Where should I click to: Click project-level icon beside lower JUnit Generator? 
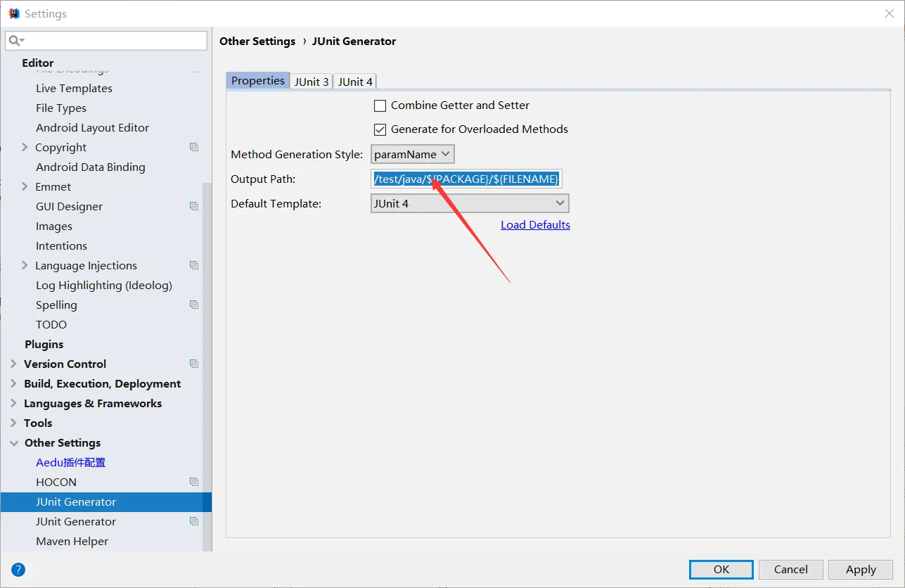194,521
